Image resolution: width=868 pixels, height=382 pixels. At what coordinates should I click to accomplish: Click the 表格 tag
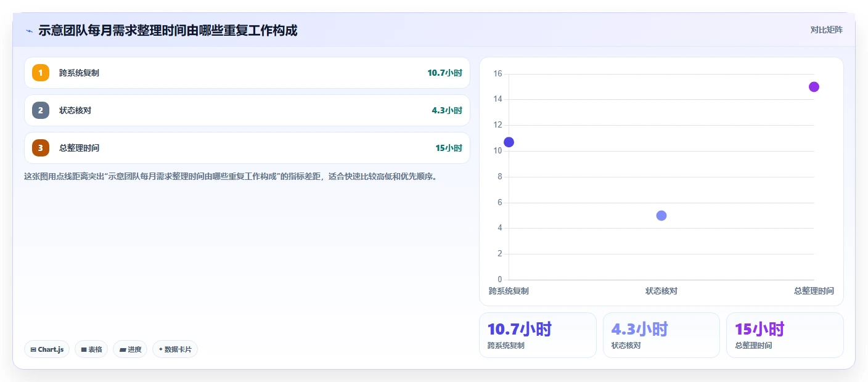91,349
